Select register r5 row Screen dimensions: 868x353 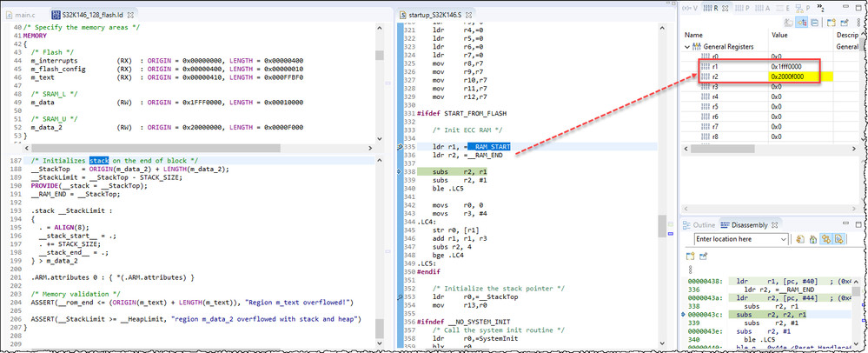coord(770,106)
